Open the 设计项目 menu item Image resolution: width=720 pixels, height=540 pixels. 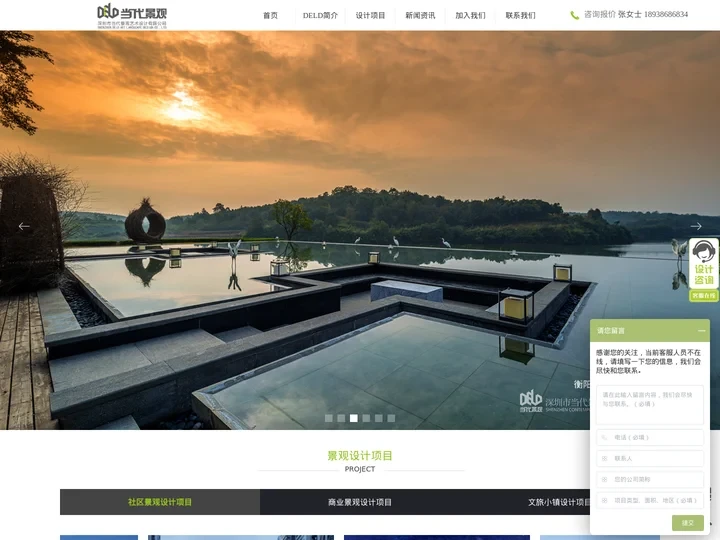370,15
